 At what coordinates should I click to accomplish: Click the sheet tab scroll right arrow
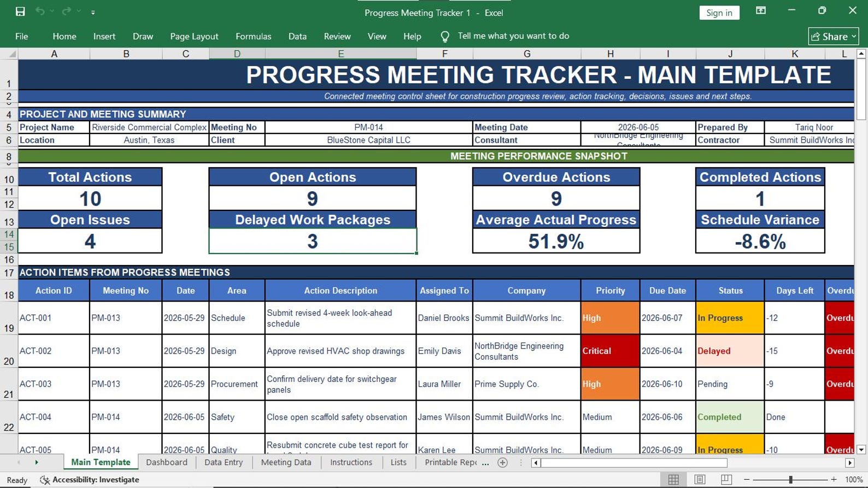coord(37,462)
